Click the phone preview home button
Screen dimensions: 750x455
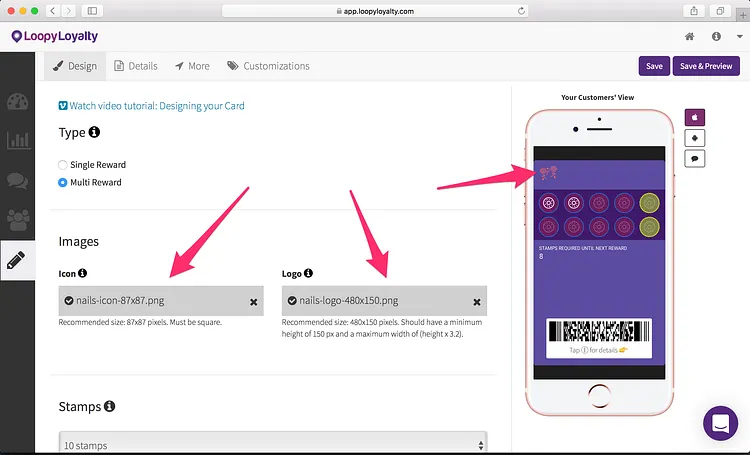pos(599,396)
